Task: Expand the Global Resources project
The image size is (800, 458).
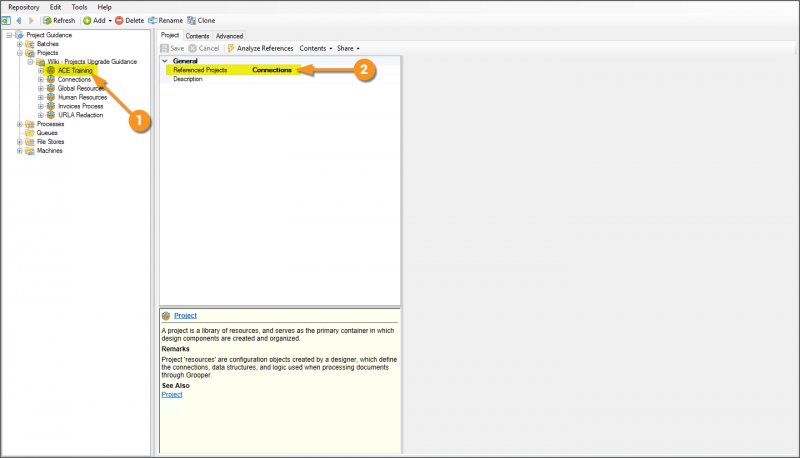Action: pyautogui.click(x=41, y=89)
